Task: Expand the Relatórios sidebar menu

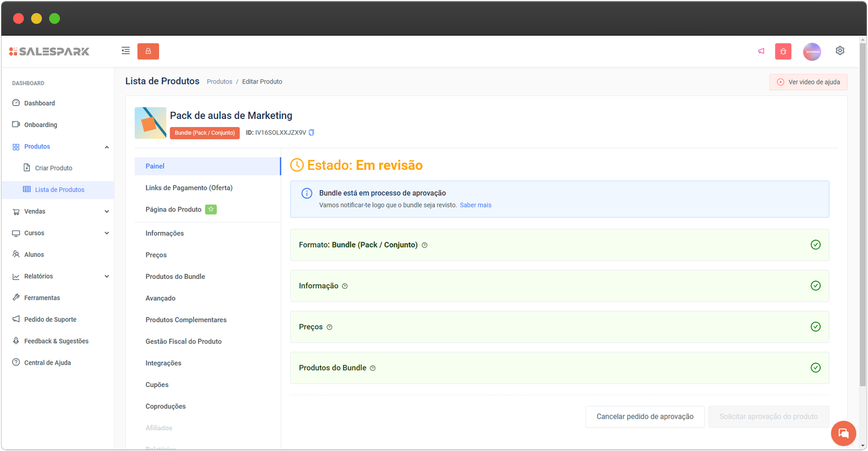Action: point(106,276)
